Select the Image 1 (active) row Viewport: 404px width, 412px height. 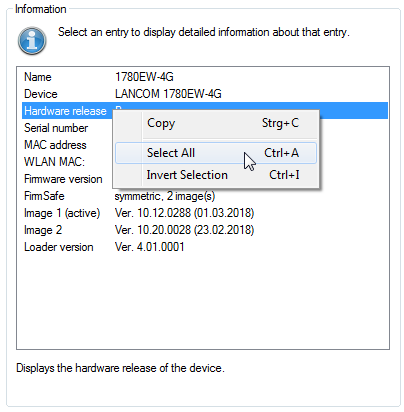point(203,213)
